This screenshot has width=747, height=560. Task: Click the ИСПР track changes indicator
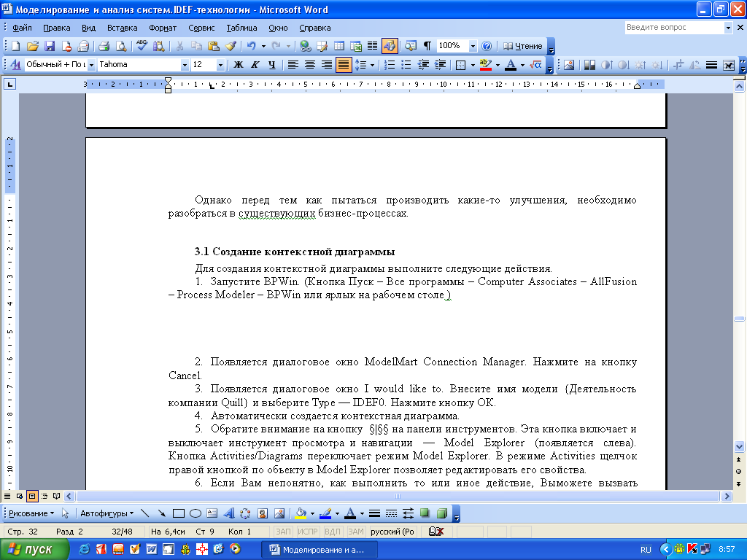307,532
